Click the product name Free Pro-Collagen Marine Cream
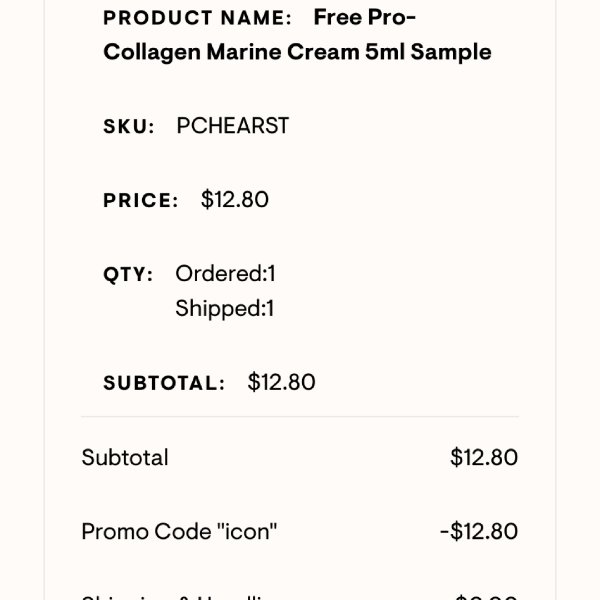Image resolution: width=600 pixels, height=600 pixels. [297, 35]
